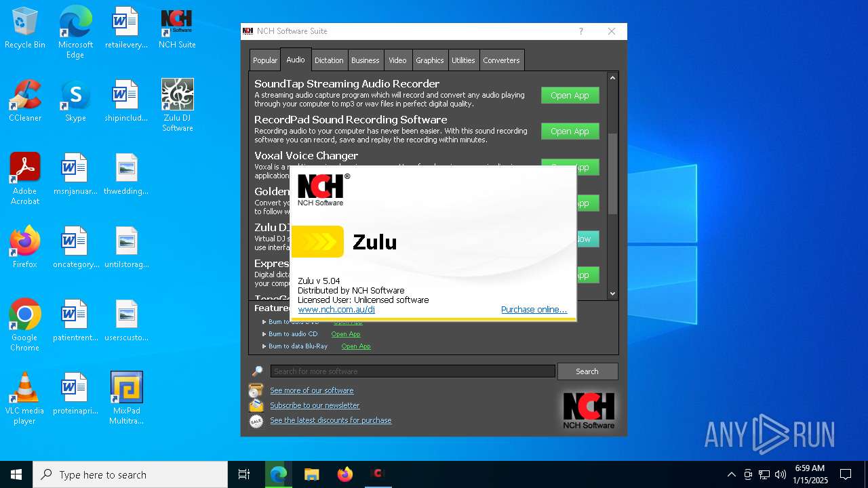
Task: Expand the Burn to data Blu-Ray arrow
Action: 264,346
